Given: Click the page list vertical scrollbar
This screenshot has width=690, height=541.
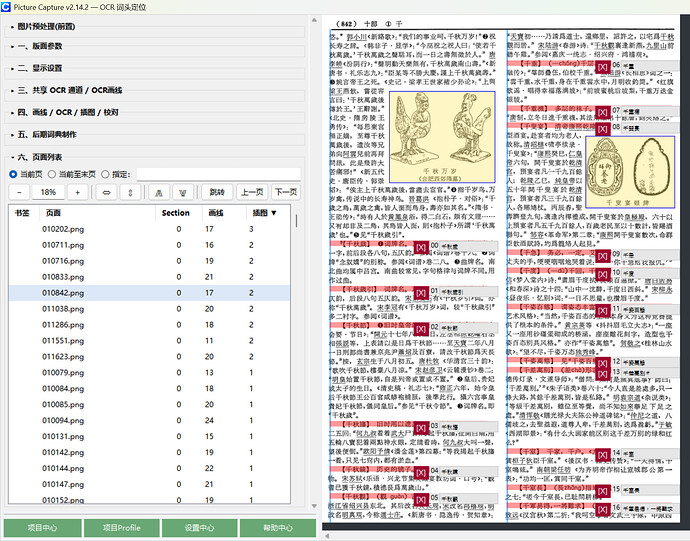Looking at the screenshot, I should point(296,221).
